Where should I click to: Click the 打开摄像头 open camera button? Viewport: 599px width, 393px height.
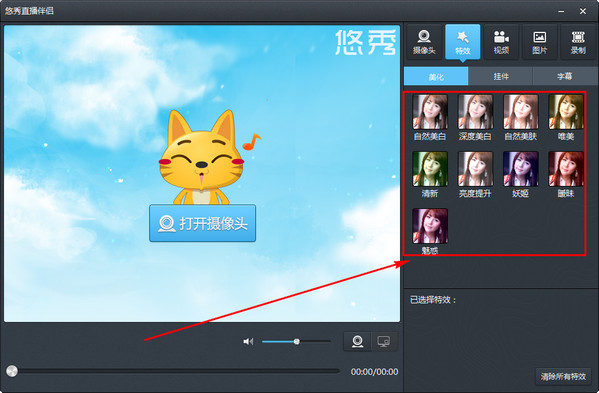tap(202, 223)
